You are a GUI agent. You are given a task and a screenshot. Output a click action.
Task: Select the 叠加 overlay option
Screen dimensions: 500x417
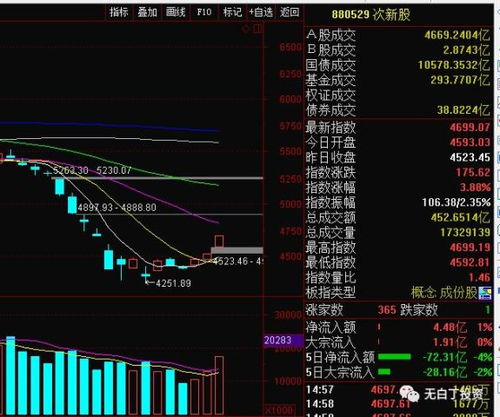coord(147,12)
